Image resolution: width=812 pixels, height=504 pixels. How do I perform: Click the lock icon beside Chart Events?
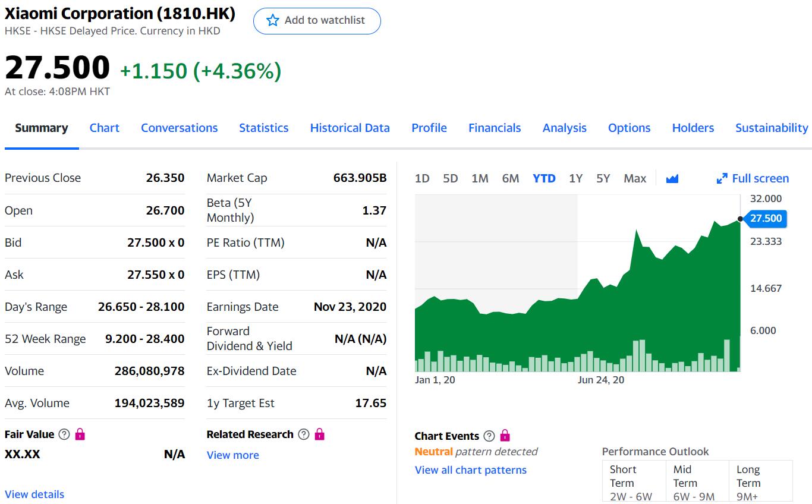504,436
